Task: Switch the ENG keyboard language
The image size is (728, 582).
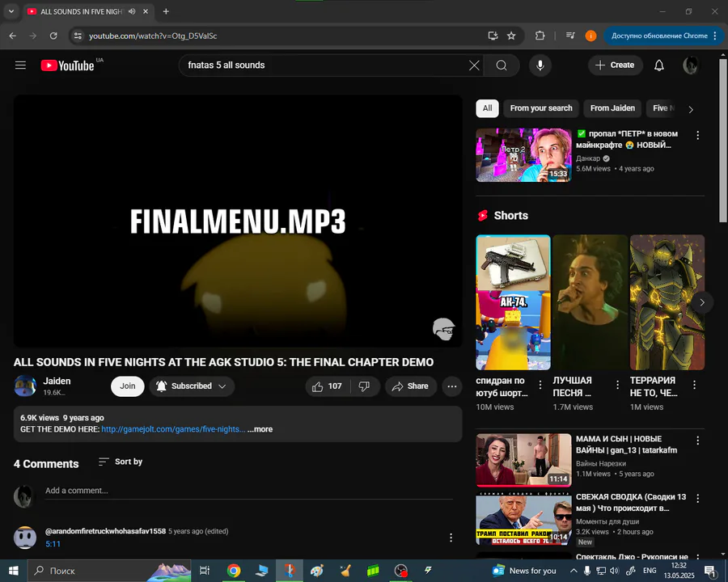Action: click(x=650, y=571)
